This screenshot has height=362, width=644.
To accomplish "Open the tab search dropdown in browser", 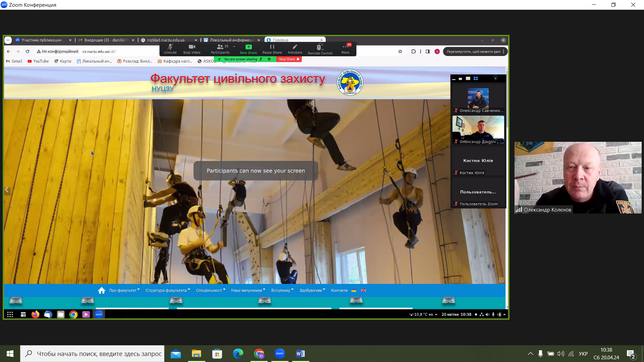I will tap(8, 40).
